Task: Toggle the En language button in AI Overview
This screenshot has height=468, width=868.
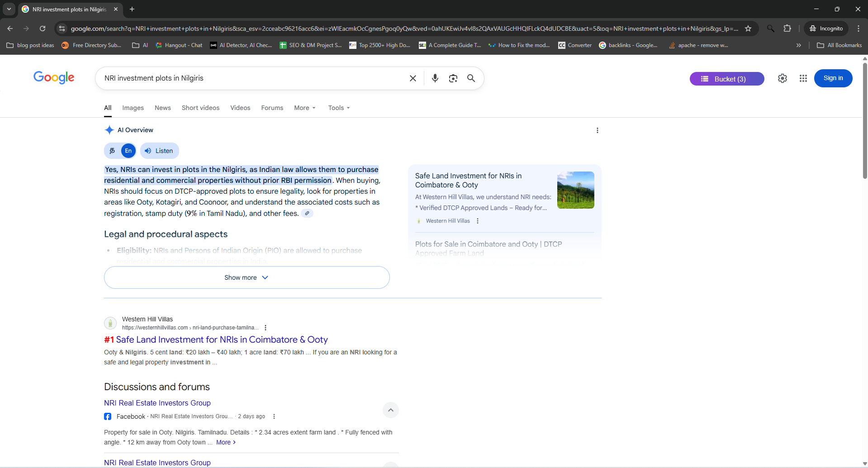Action: click(128, 151)
